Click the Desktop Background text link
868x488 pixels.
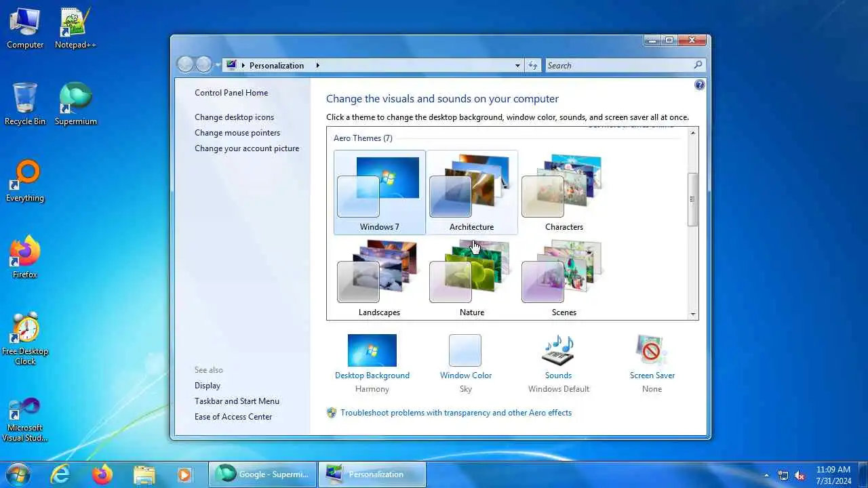(x=372, y=375)
